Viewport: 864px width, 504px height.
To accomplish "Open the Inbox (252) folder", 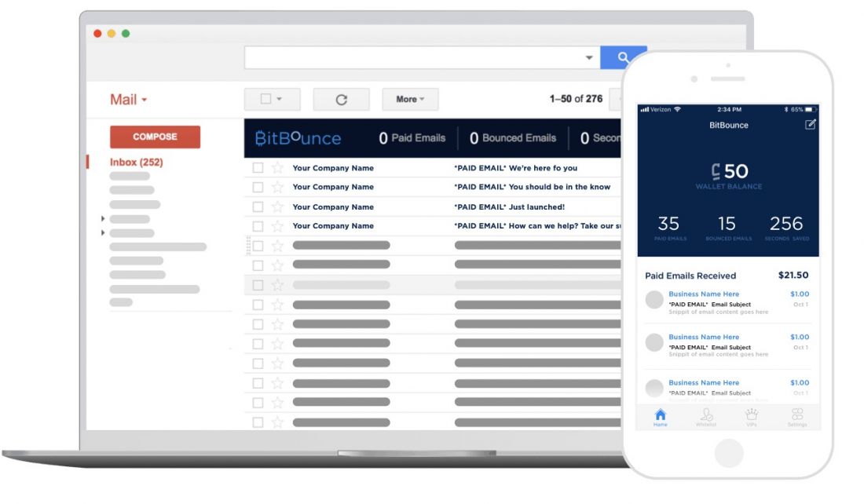I will pos(136,162).
